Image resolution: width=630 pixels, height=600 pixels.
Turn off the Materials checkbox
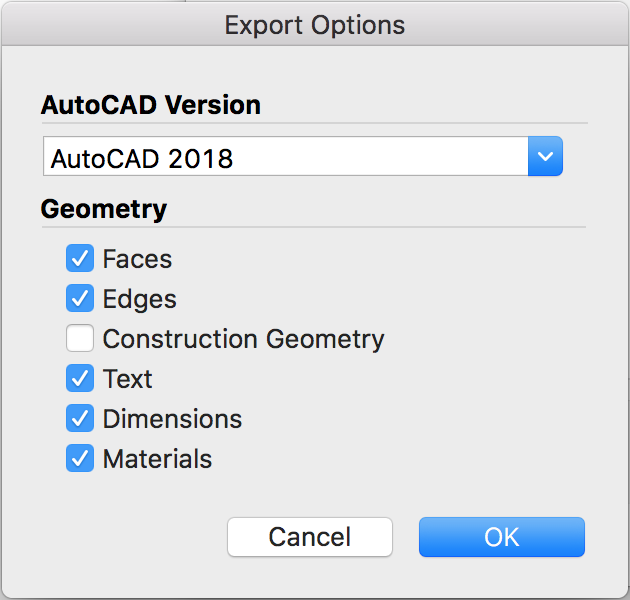pos(80,459)
